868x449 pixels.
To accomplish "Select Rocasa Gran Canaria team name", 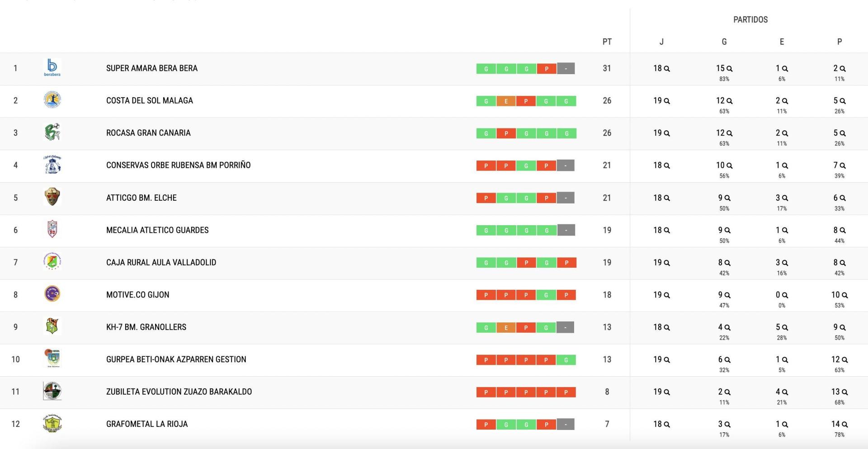I will [x=148, y=133].
